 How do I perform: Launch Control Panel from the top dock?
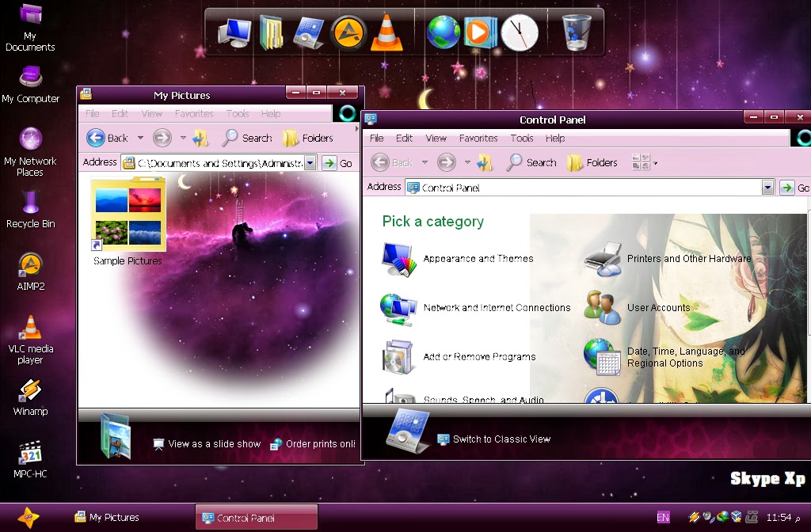(x=310, y=32)
